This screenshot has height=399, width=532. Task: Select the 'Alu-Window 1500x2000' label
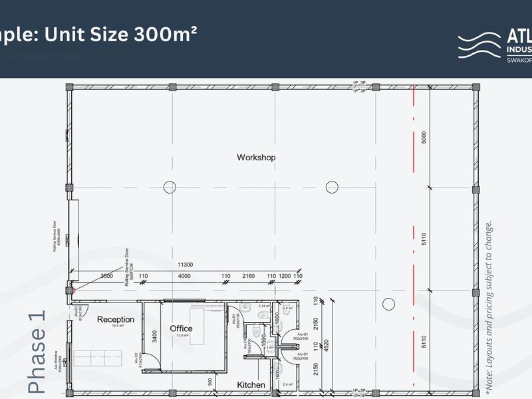pos(58,361)
